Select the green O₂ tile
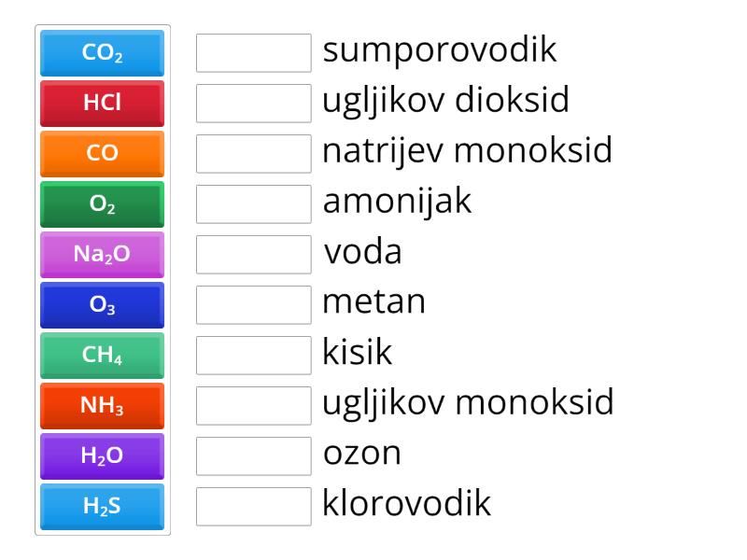The image size is (747, 560). tap(103, 204)
